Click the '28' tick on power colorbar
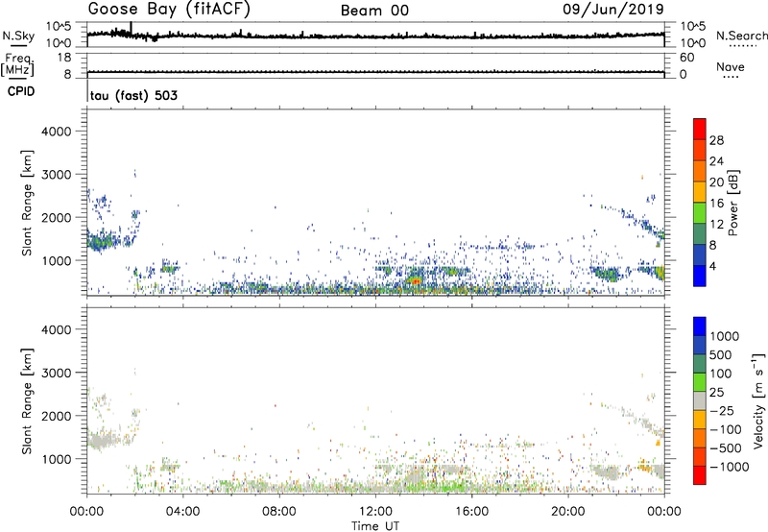 (716, 140)
